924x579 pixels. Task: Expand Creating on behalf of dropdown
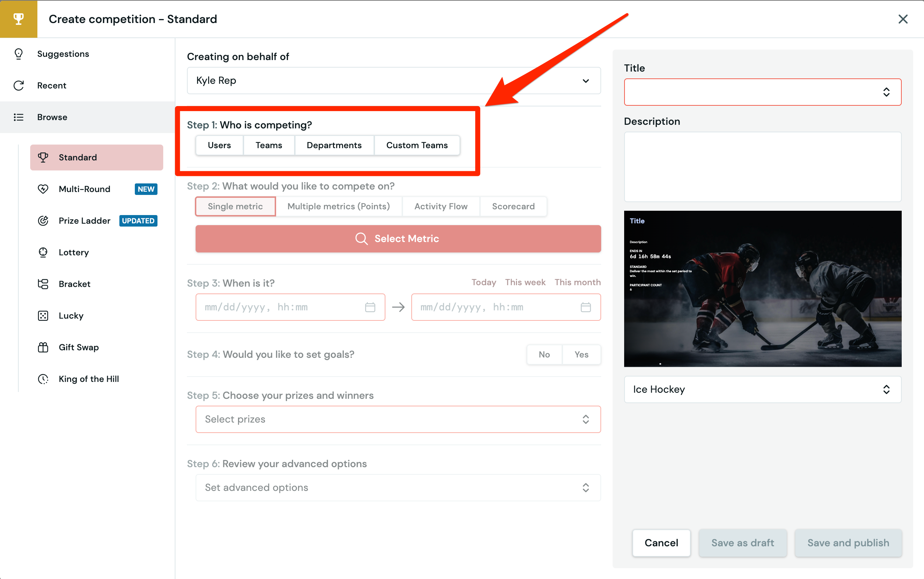(393, 81)
